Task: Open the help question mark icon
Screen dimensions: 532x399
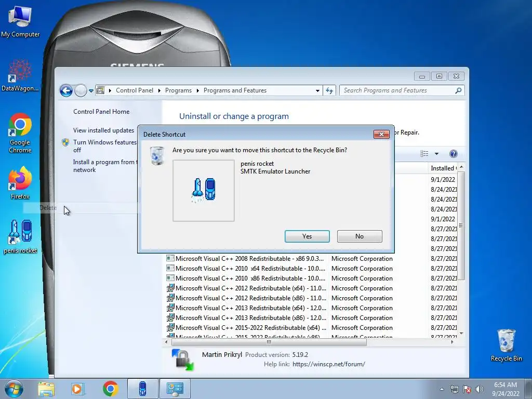Action: tap(453, 154)
